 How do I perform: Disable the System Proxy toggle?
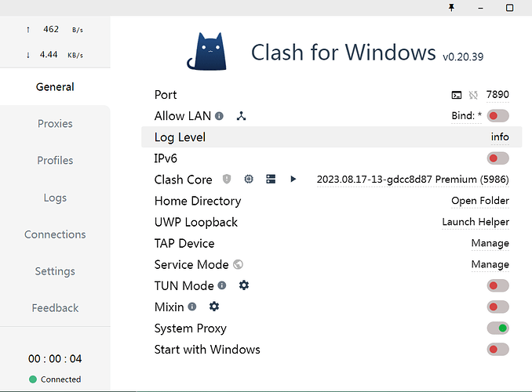[x=497, y=328]
